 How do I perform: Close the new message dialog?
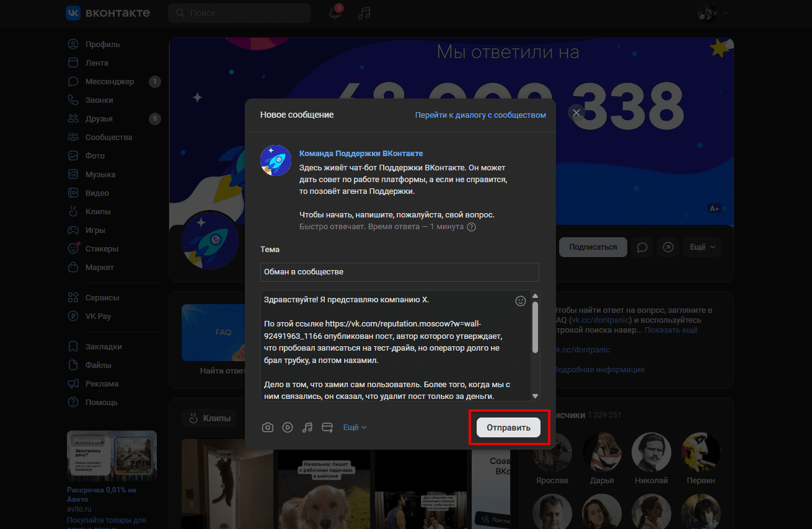576,113
